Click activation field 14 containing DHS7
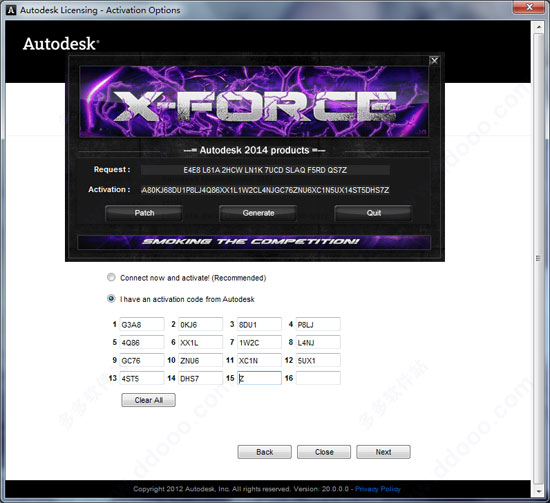This screenshot has width=550, height=503. click(x=200, y=378)
